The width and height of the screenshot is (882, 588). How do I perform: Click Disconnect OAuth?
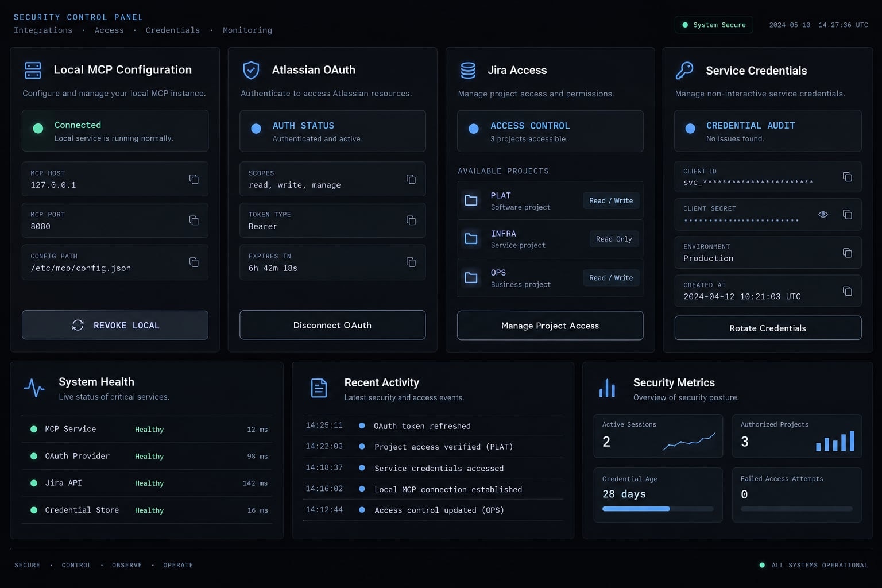tap(332, 325)
